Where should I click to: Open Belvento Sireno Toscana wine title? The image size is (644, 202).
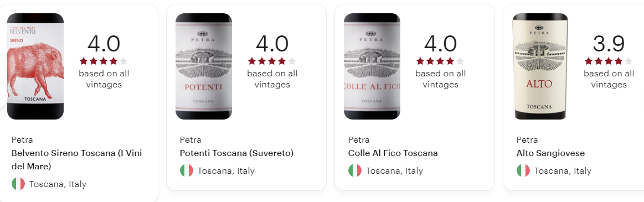point(77,160)
